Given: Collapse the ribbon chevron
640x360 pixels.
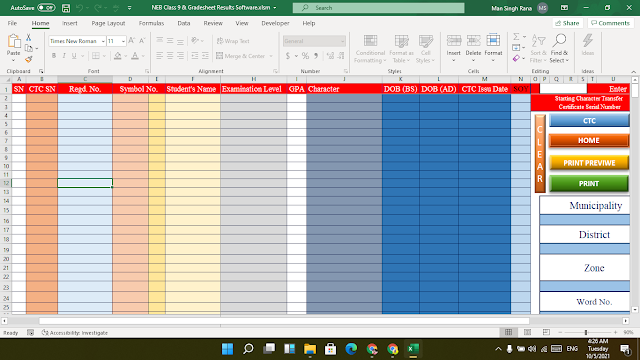Looking at the screenshot, I should [x=633, y=71].
